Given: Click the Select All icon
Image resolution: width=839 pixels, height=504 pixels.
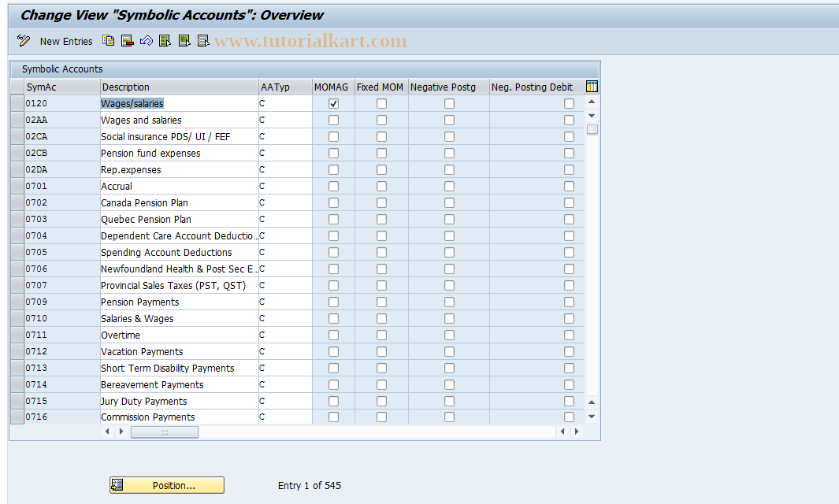Looking at the screenshot, I should point(165,41).
